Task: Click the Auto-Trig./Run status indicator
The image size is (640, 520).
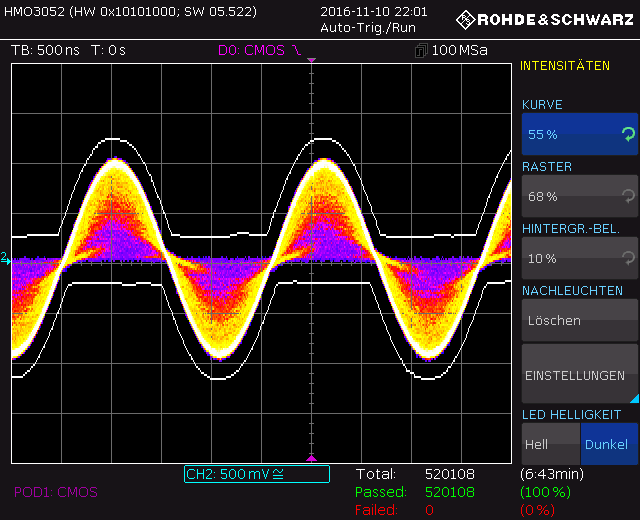Action: coord(367,27)
